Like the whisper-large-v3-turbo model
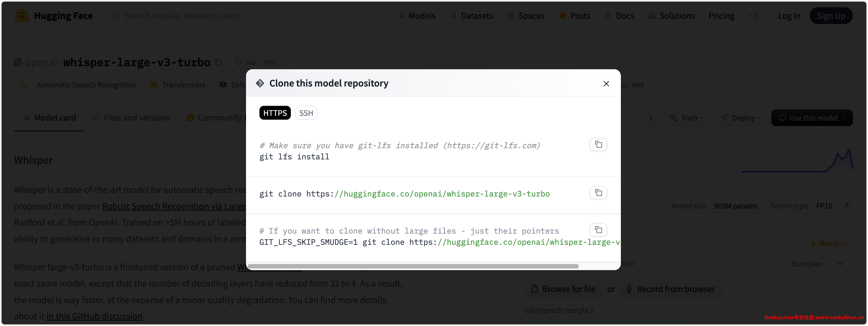Viewport: 868px width, 326px height. (x=246, y=63)
